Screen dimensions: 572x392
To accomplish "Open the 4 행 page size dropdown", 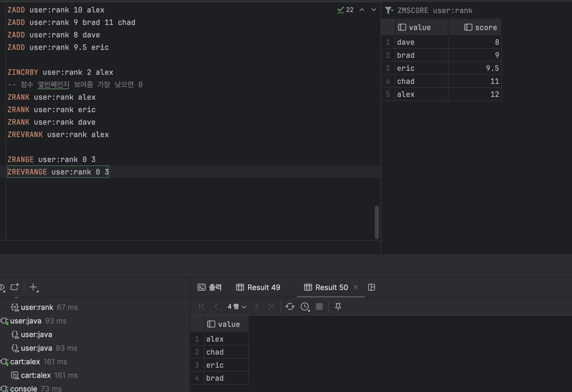I will (237, 306).
